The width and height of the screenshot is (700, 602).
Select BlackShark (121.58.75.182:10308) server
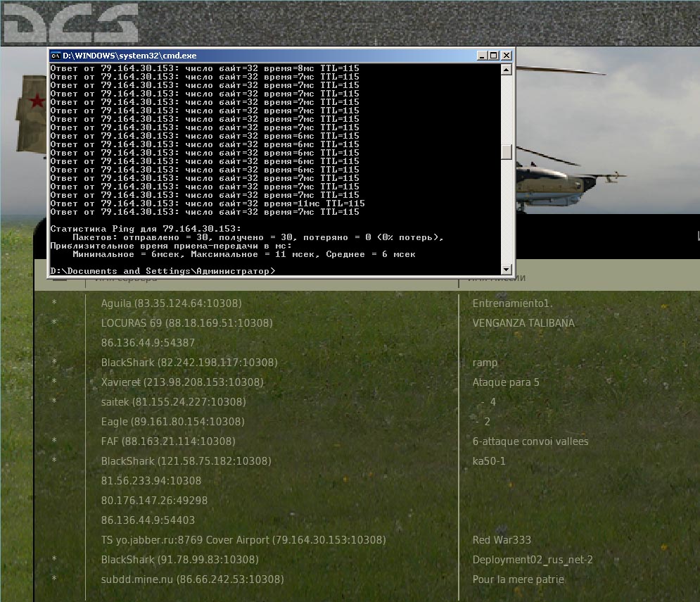point(186,460)
